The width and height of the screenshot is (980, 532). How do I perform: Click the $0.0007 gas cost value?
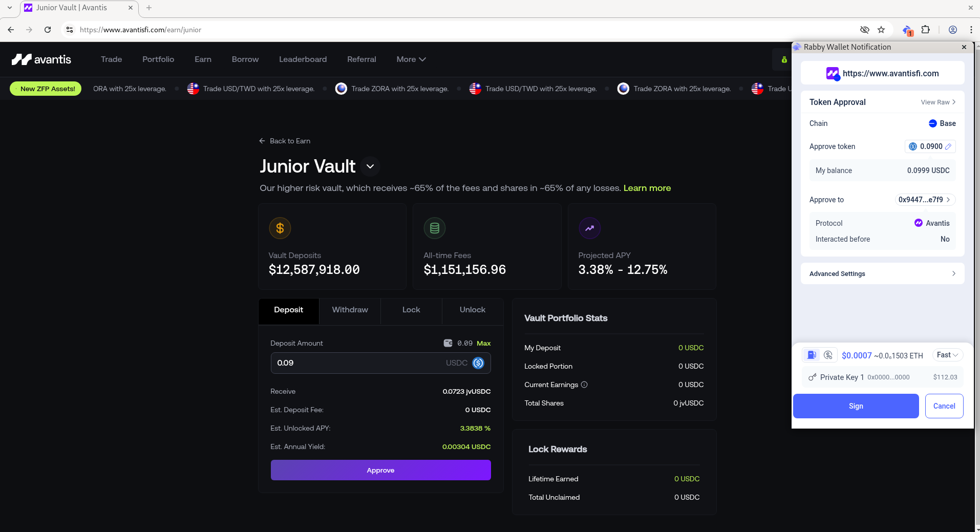[857, 355]
